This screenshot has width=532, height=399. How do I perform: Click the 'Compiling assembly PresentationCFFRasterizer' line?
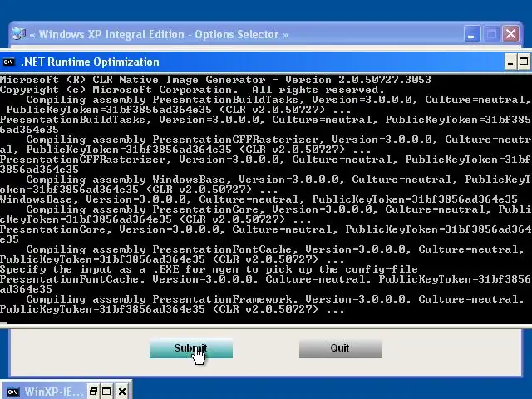point(278,140)
